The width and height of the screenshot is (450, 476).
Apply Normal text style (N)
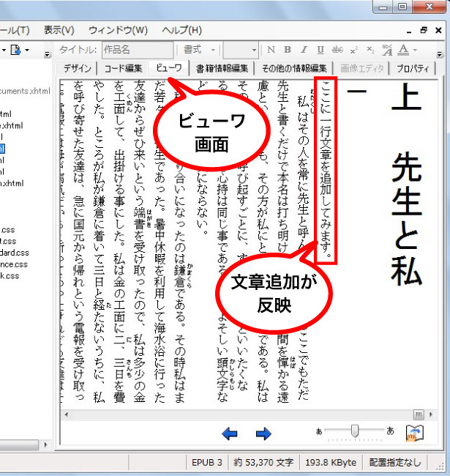[x=271, y=50]
